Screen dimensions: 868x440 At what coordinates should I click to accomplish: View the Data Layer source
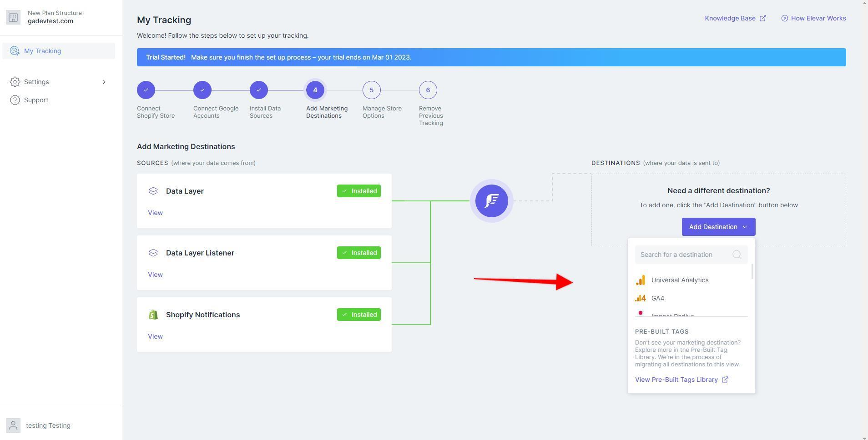155,213
